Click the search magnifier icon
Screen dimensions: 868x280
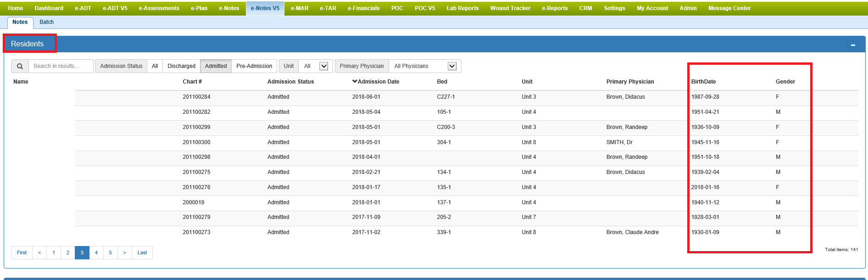coord(20,66)
